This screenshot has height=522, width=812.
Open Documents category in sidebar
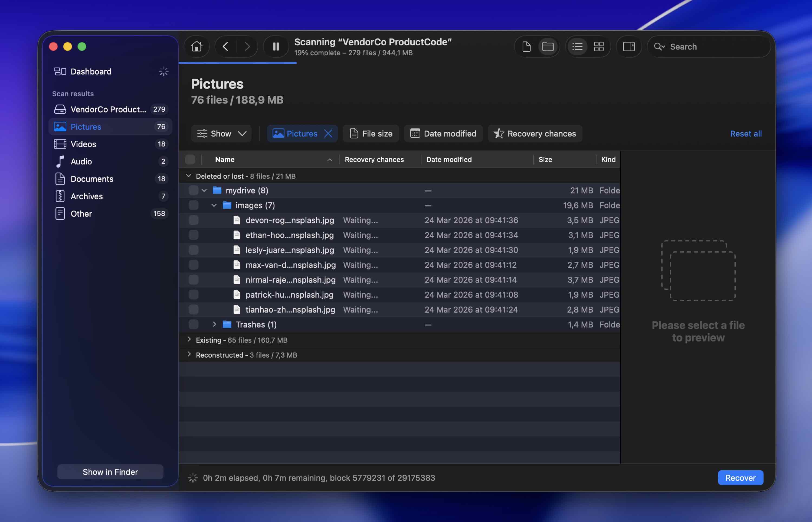coord(110,179)
